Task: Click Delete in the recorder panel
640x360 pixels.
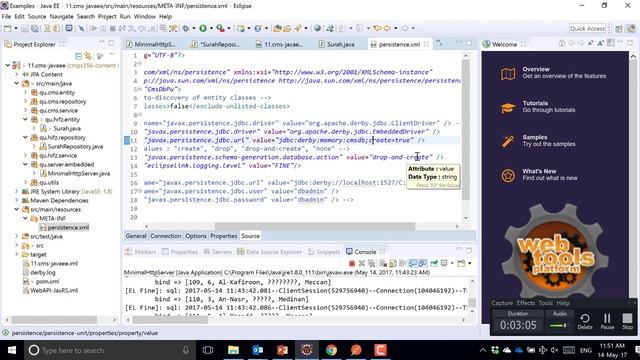Action: tap(584, 320)
